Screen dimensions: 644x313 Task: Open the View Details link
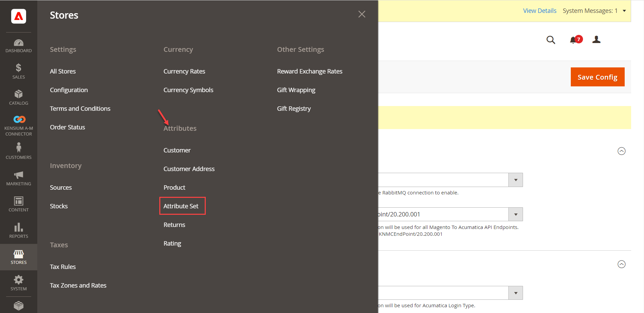[x=540, y=11]
